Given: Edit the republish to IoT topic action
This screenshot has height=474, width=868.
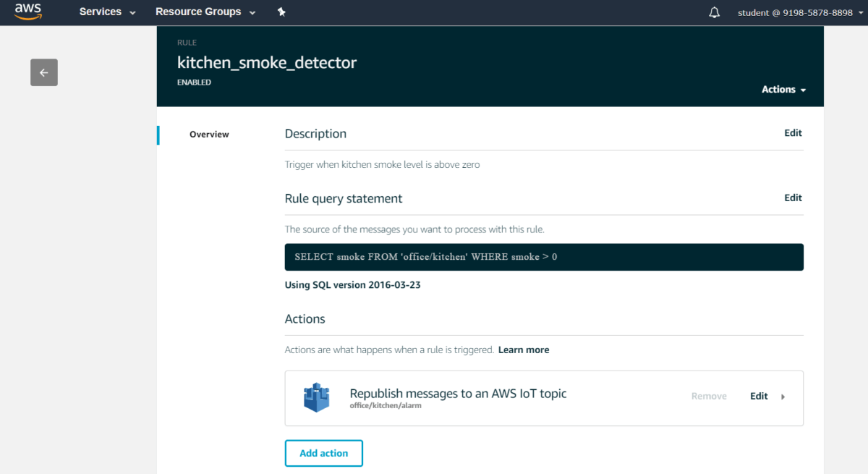Looking at the screenshot, I should (x=759, y=396).
